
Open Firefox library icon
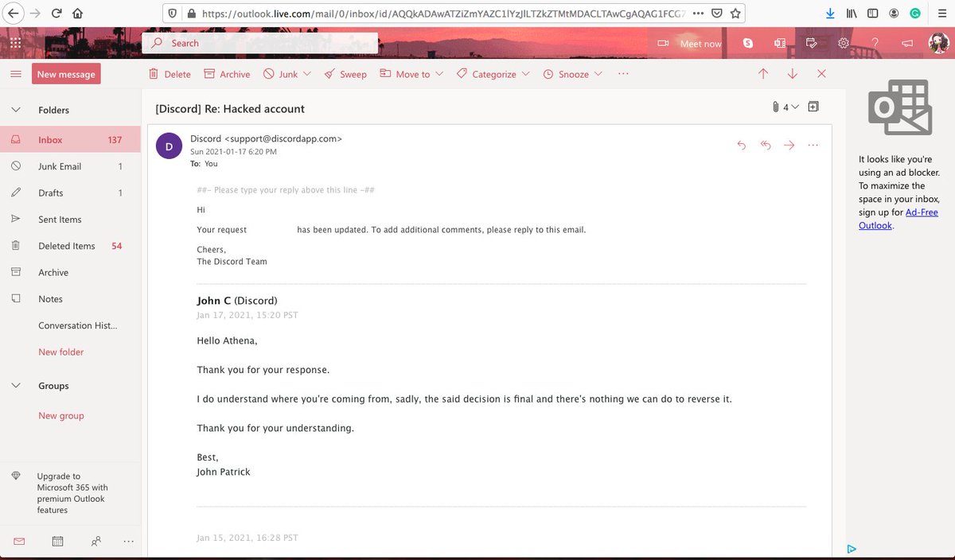[852, 14]
